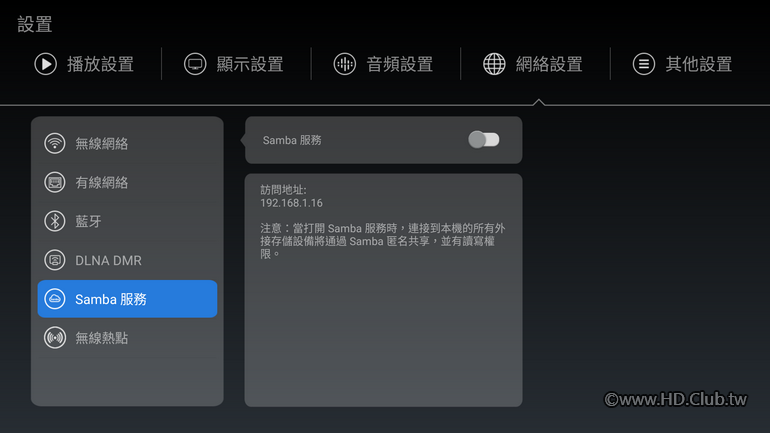Toggle the Samba 服務 switch on
Screen dimensions: 770x433
point(484,139)
